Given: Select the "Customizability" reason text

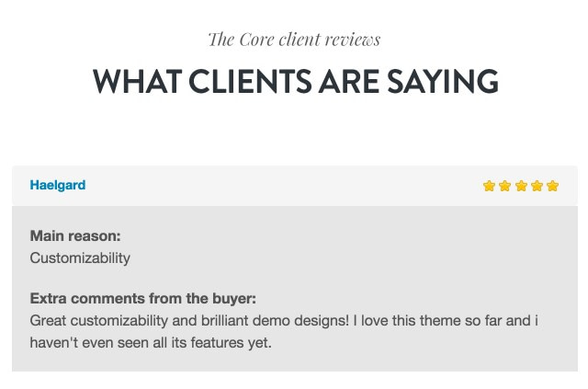Looking at the screenshot, I should tap(80, 258).
